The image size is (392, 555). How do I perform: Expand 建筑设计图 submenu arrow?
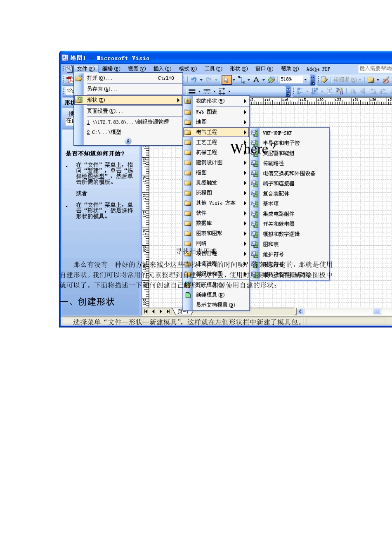(x=245, y=163)
